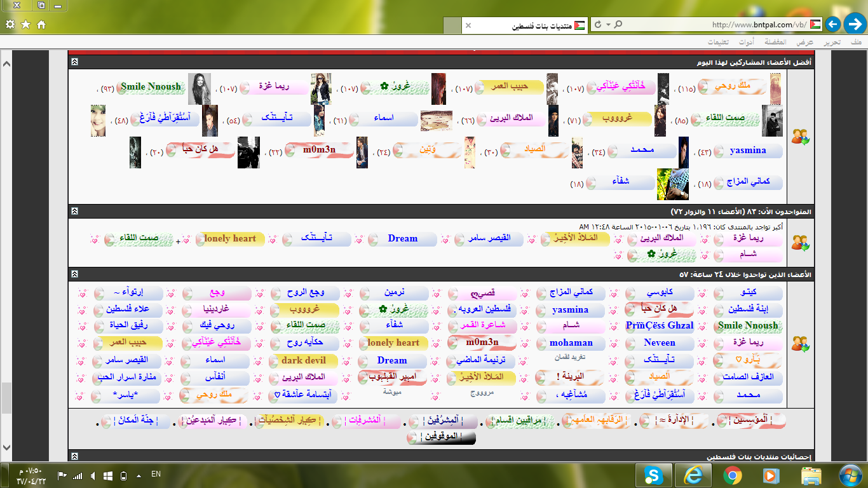Viewport: 868px width, 488px height.
Task: Click the battery icon in system tray
Action: [124, 475]
